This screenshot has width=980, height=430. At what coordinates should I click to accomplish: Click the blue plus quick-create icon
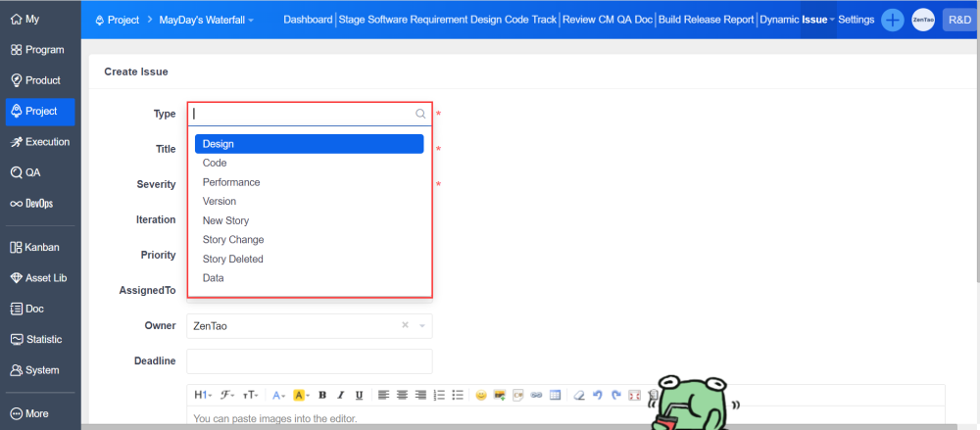(892, 20)
